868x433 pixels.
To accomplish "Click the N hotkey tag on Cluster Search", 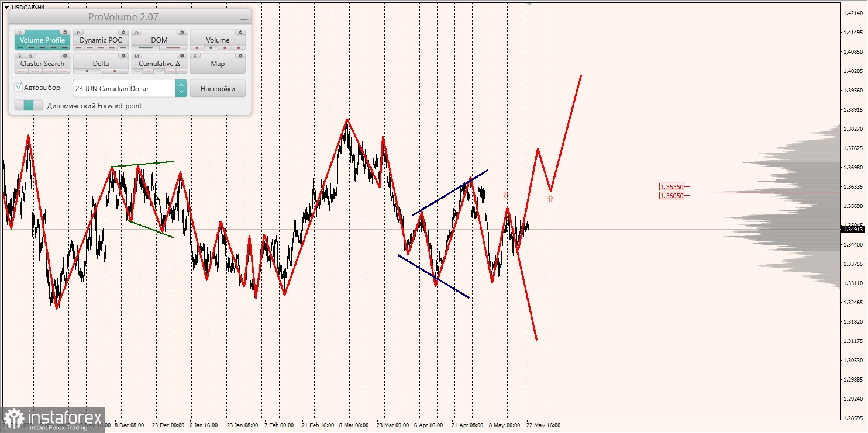I will [x=30, y=56].
